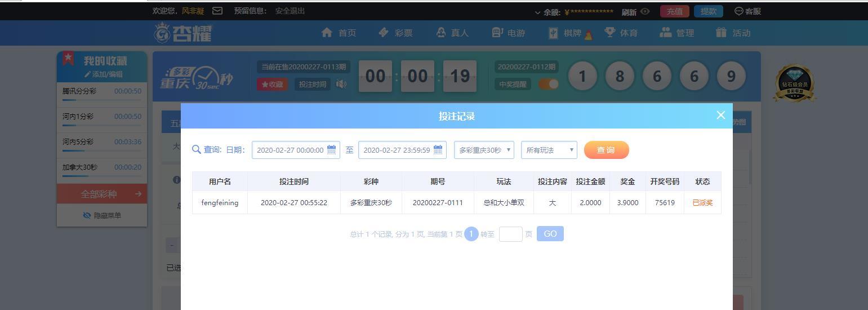
Task: Click the last drawn ball 9
Action: click(731, 76)
